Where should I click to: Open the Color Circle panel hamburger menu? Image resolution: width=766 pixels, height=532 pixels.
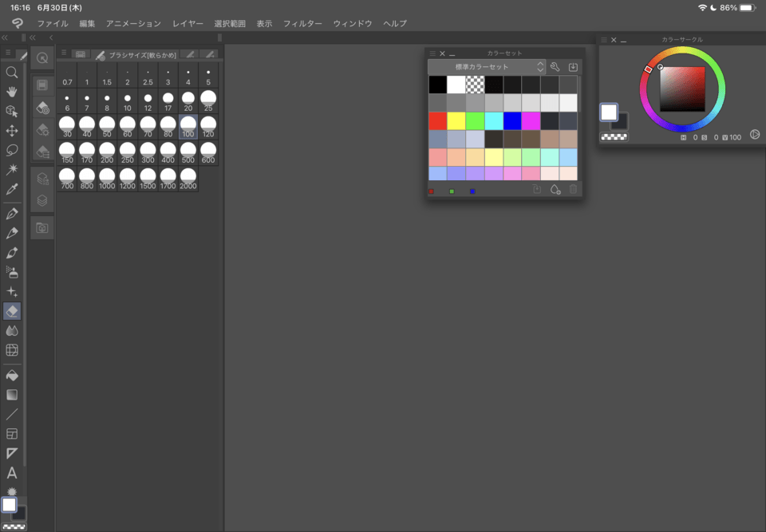[x=604, y=40]
